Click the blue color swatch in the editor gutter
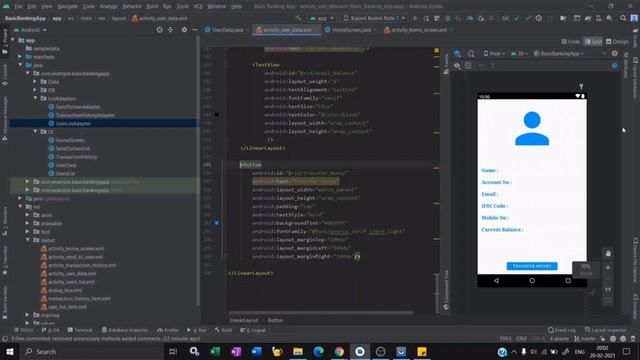Screen dimensions: 640x360 [x=216, y=223]
